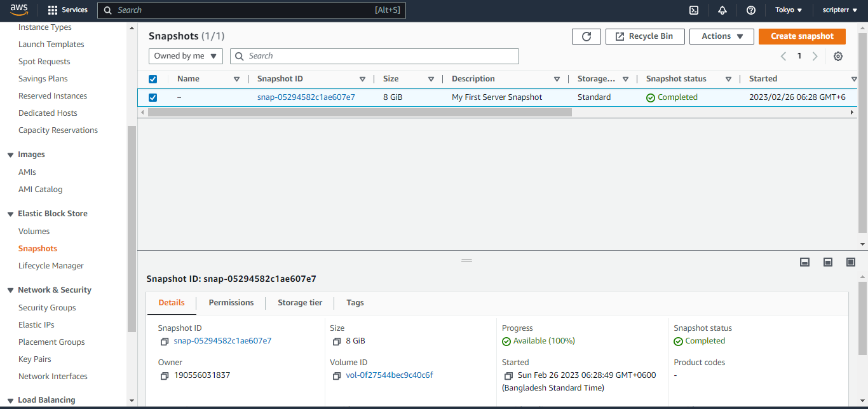The width and height of the screenshot is (868, 409).
Task: Sort by Snapshot ID column arrow
Action: point(362,80)
